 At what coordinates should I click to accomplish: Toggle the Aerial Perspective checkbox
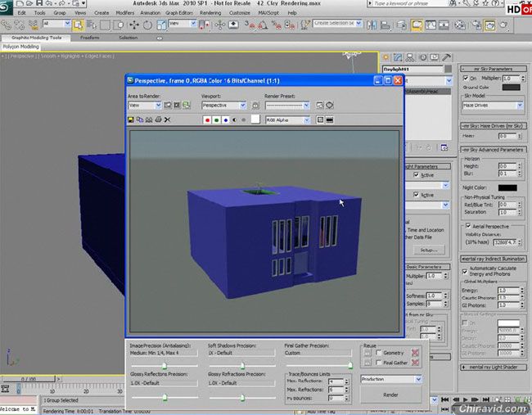pyautogui.click(x=468, y=226)
